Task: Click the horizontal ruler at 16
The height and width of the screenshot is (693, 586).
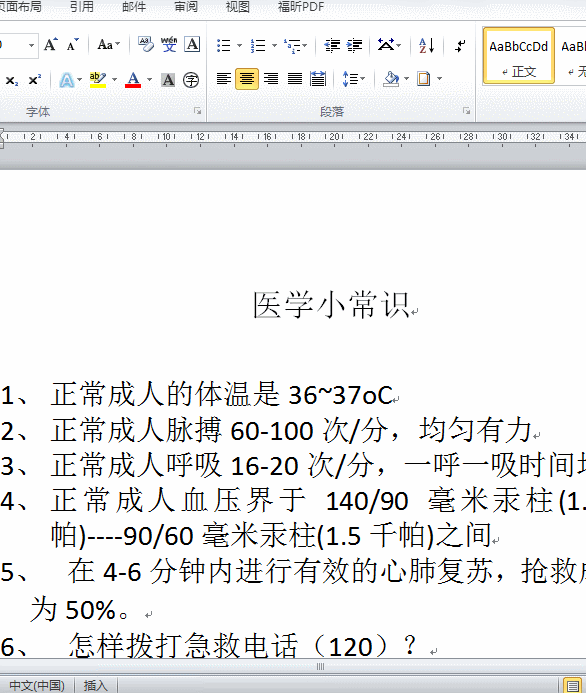Action: 267,137
